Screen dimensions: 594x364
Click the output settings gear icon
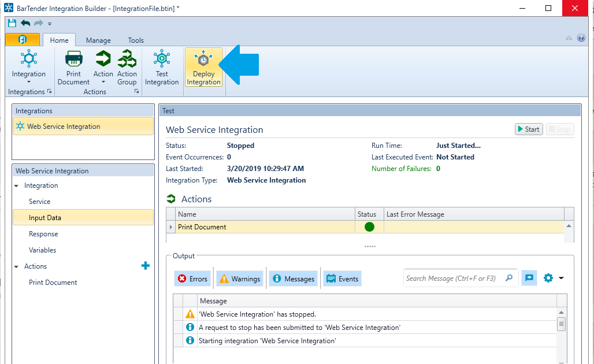point(548,278)
